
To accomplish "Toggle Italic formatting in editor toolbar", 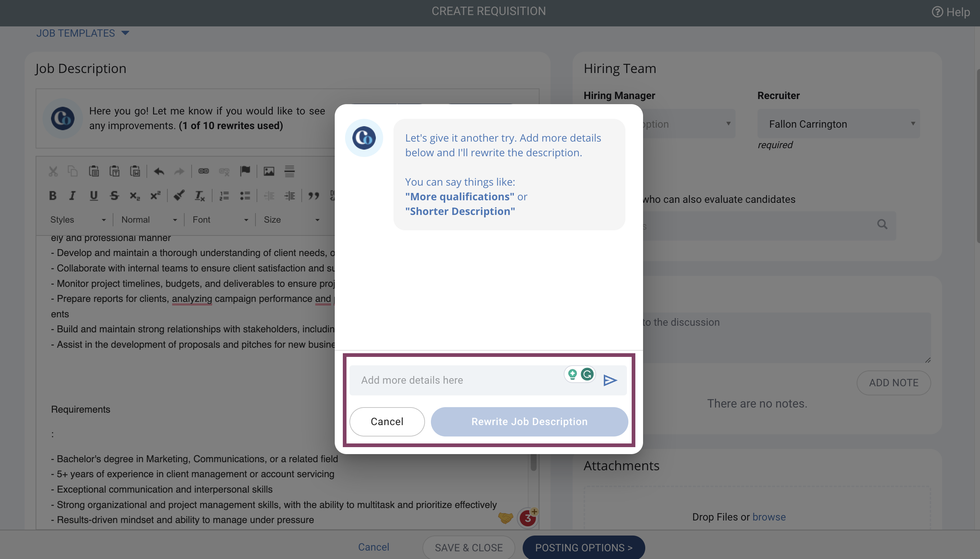I will 72,196.
